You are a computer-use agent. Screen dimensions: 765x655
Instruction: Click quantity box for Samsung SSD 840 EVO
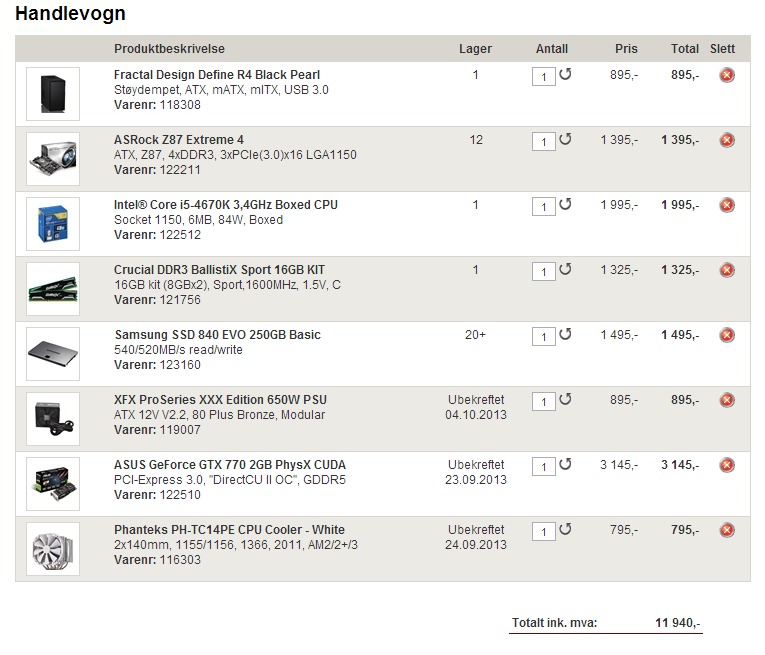tap(544, 337)
